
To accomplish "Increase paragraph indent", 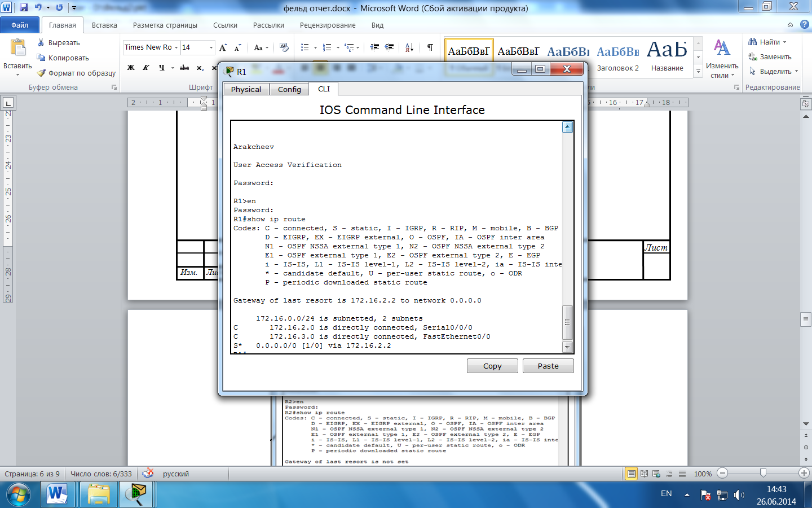I will tap(389, 47).
